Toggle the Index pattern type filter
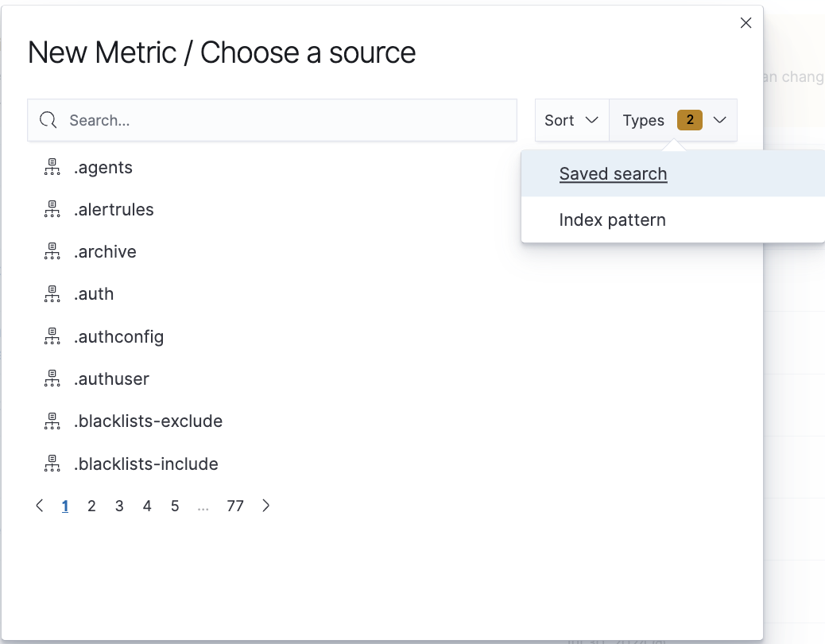 coord(612,220)
